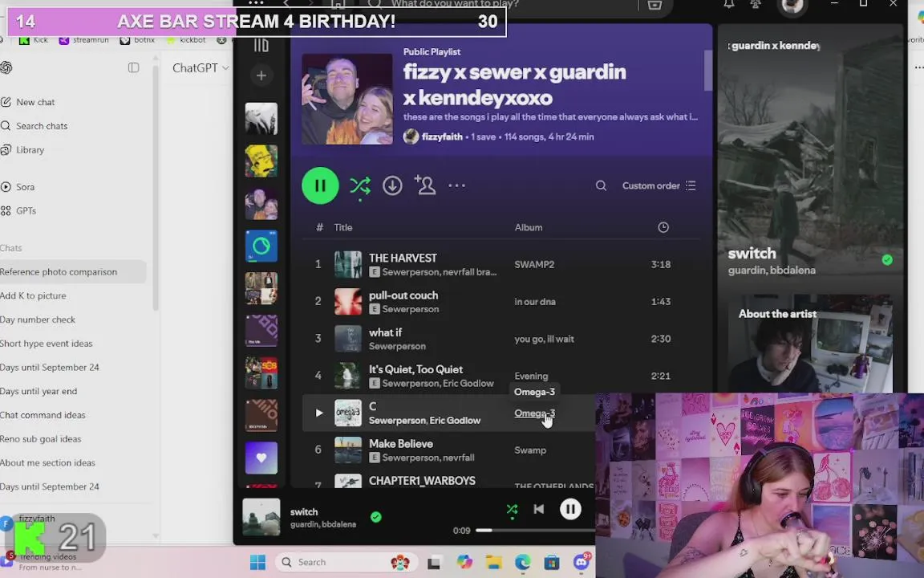The image size is (924, 578).
Task: Open Custom order sort dropdown
Action: tap(659, 185)
